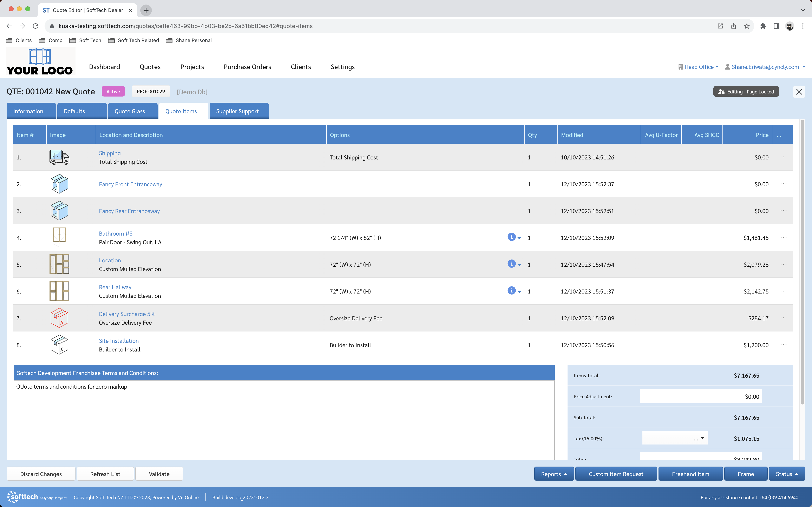Screen dimensions: 812x507
Task: Open the Reports dropdown button
Action: tap(554, 474)
